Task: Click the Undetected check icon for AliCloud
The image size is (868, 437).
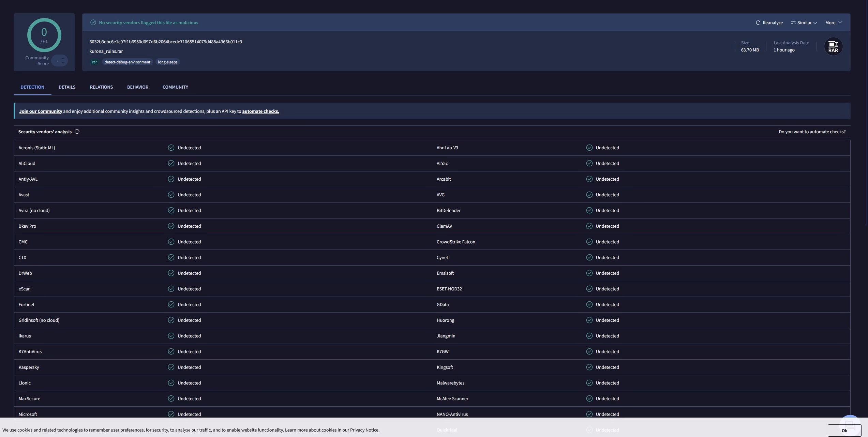Action: point(171,163)
